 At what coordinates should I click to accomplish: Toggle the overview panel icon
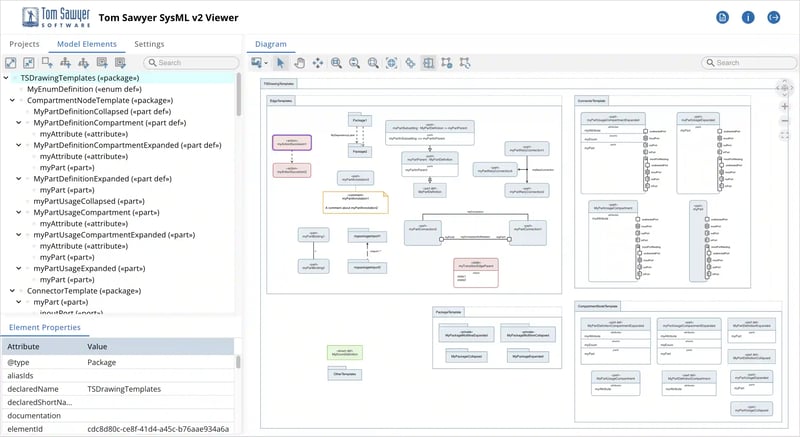(429, 63)
